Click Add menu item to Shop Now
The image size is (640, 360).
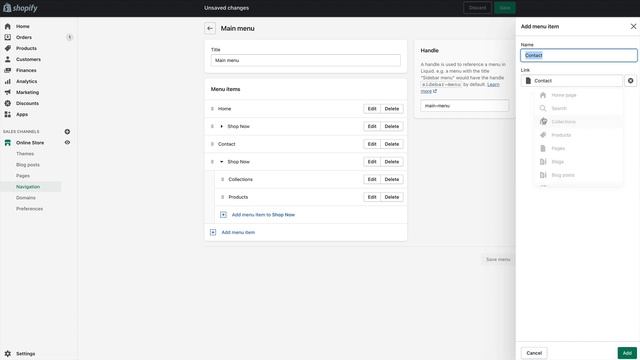(x=263, y=215)
